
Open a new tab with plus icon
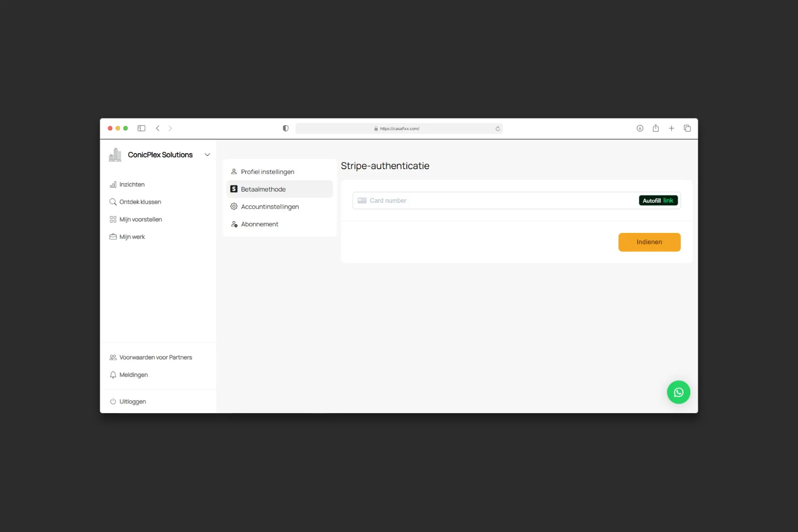pyautogui.click(x=671, y=128)
